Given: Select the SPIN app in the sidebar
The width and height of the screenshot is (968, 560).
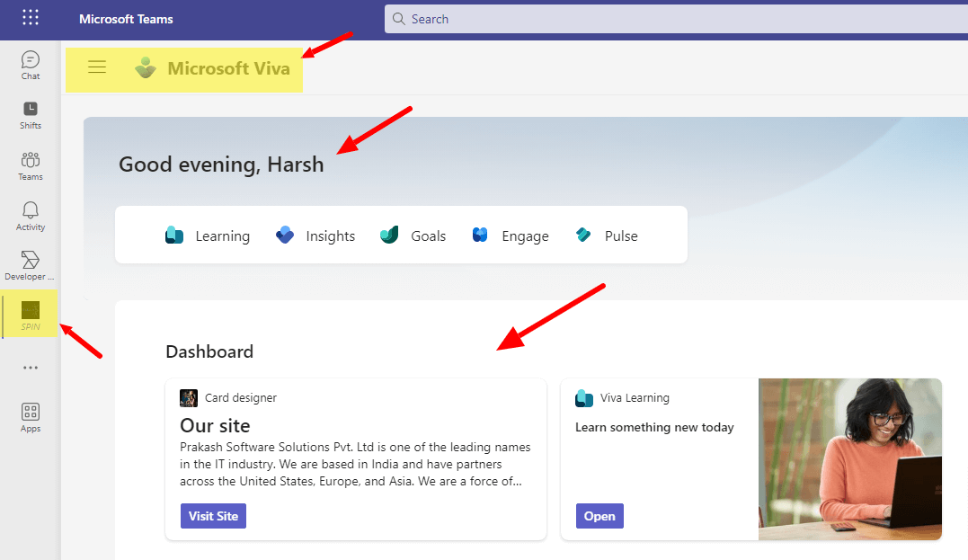Looking at the screenshot, I should [x=30, y=314].
